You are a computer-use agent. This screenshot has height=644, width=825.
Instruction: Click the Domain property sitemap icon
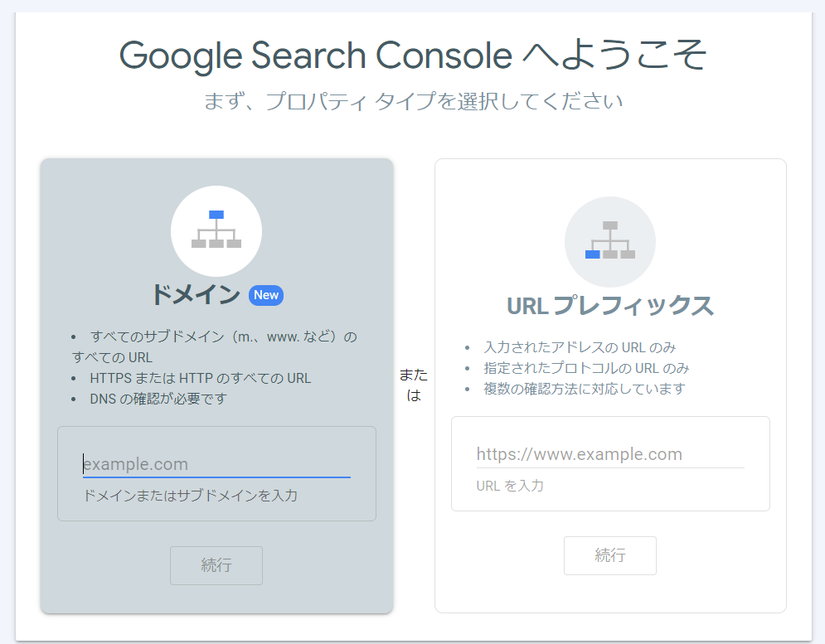coord(216,230)
